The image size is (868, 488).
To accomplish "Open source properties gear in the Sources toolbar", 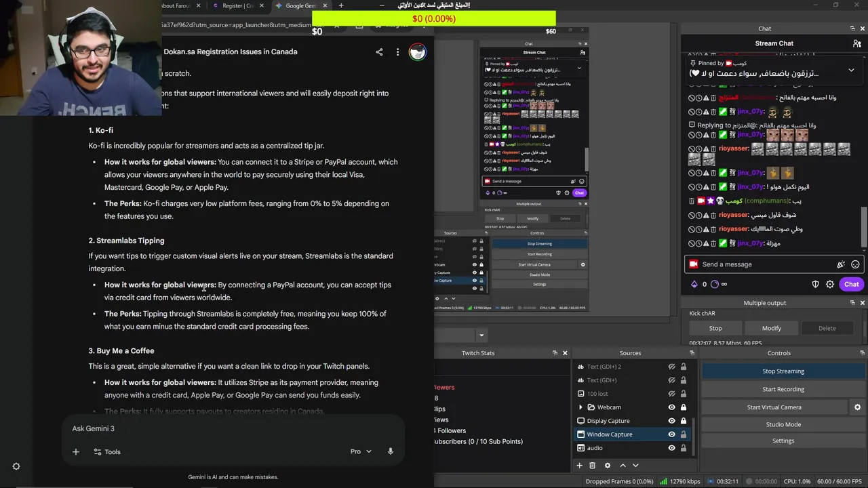I will (x=607, y=466).
